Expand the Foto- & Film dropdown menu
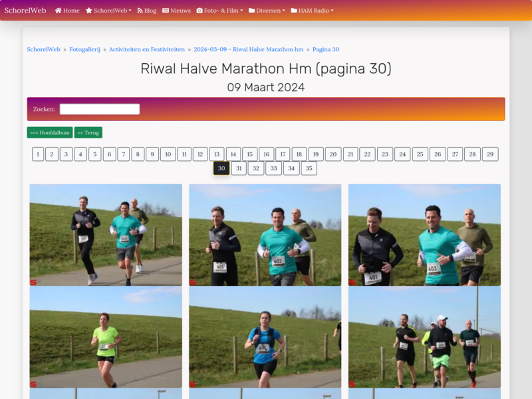 (219, 11)
